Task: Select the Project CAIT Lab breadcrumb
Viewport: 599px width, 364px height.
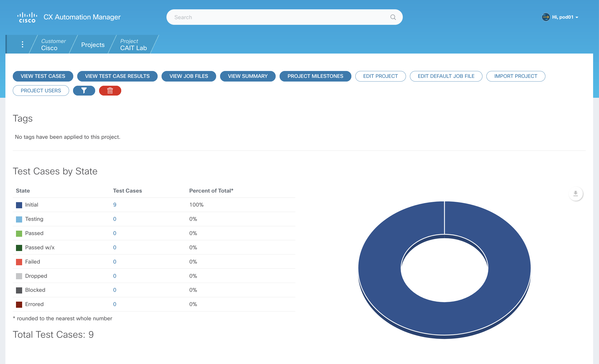Action: click(x=133, y=44)
